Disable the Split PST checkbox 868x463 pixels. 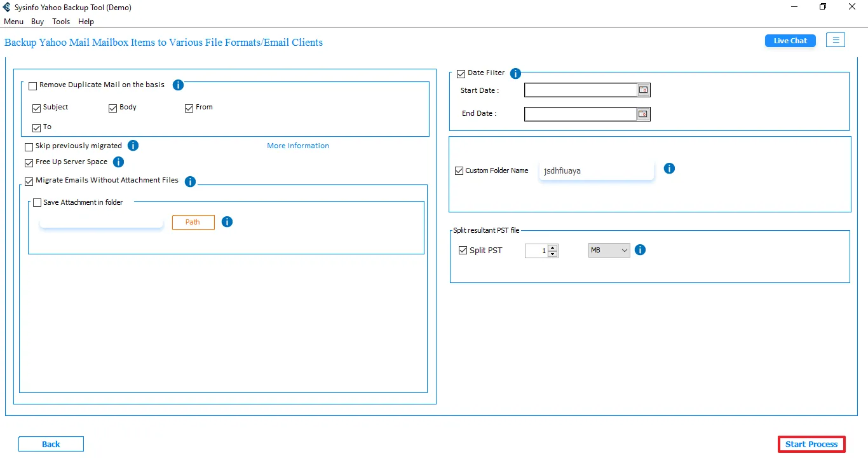tap(463, 251)
